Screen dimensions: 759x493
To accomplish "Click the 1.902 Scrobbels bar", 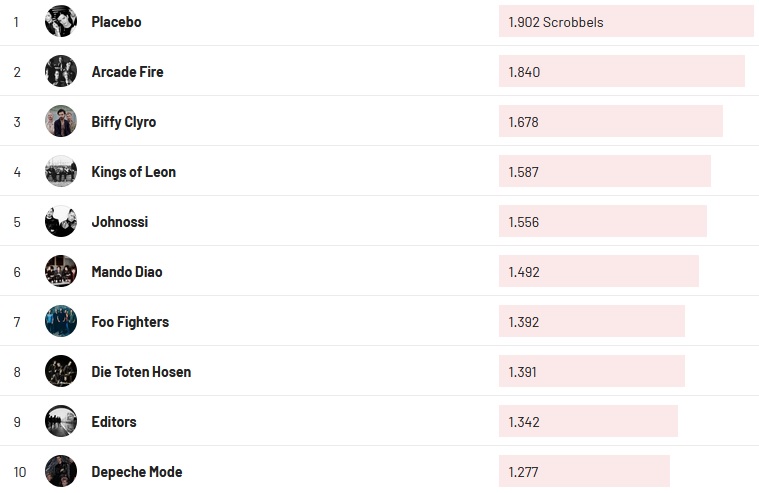I will pos(626,21).
